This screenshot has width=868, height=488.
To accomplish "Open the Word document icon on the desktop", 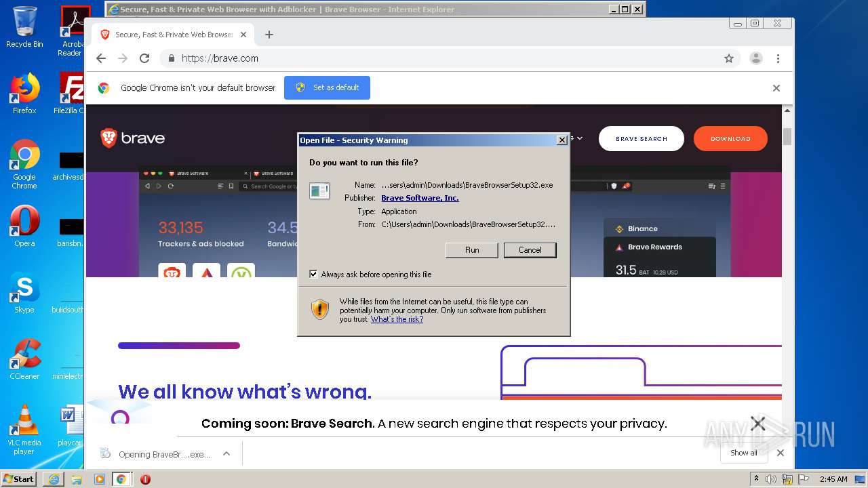I will (x=70, y=426).
